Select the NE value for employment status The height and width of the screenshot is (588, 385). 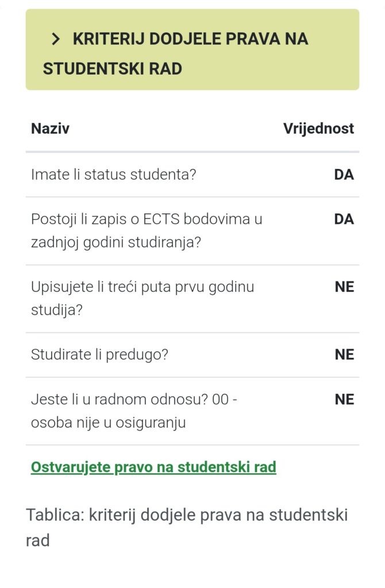[344, 399]
